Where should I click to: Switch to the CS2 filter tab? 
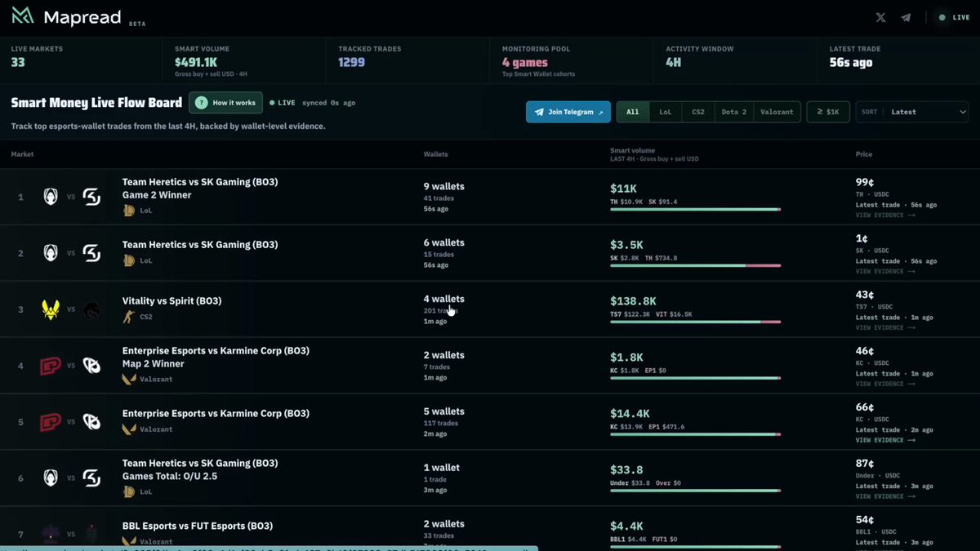[x=698, y=112]
